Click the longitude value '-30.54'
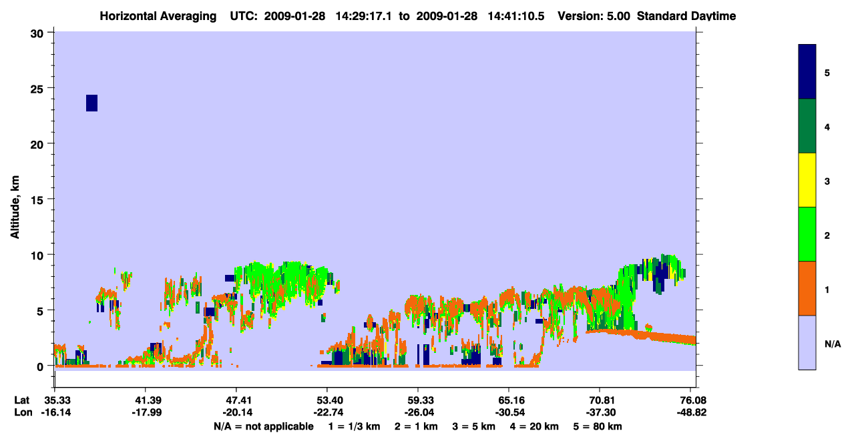 click(x=509, y=412)
